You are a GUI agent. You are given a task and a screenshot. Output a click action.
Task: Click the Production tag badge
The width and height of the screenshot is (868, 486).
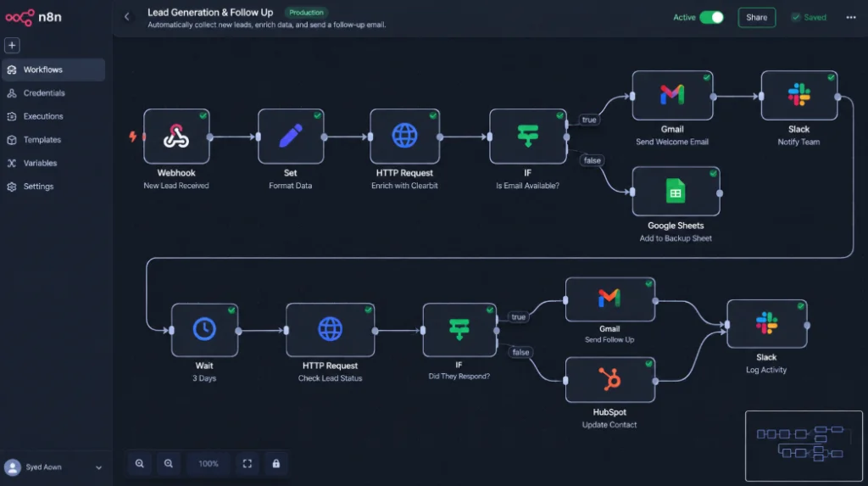click(x=306, y=12)
